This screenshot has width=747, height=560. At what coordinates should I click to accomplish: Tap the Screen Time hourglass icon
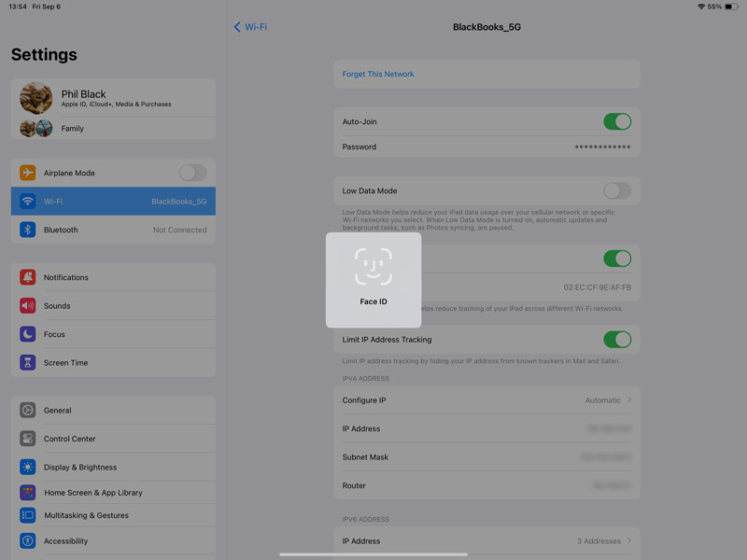(28, 363)
